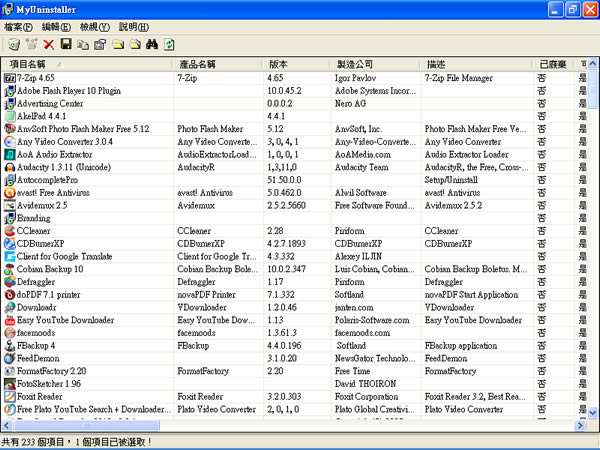Screen dimensions: 600x450
Task: Click the avast! Free Antivirus icon
Action: click(10, 193)
